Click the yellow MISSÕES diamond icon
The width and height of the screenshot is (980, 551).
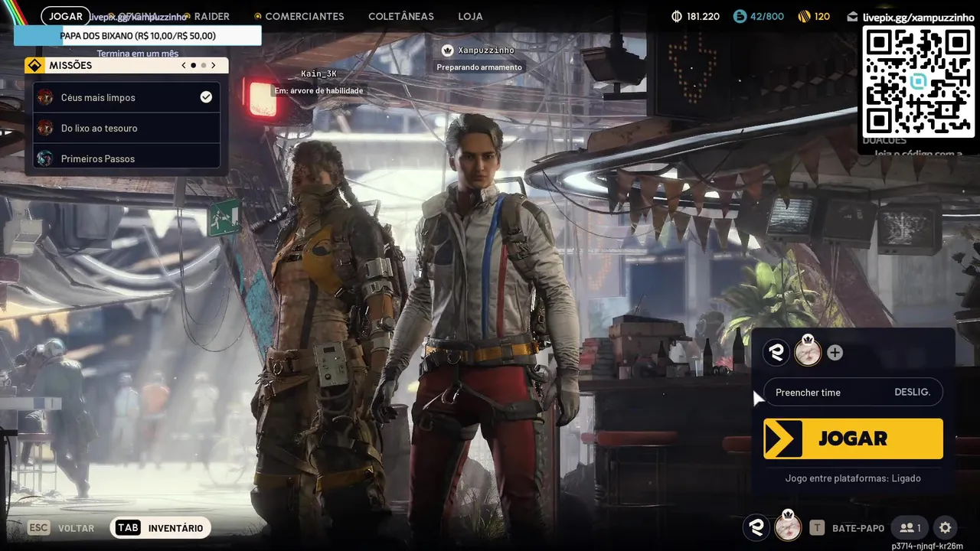tap(34, 66)
